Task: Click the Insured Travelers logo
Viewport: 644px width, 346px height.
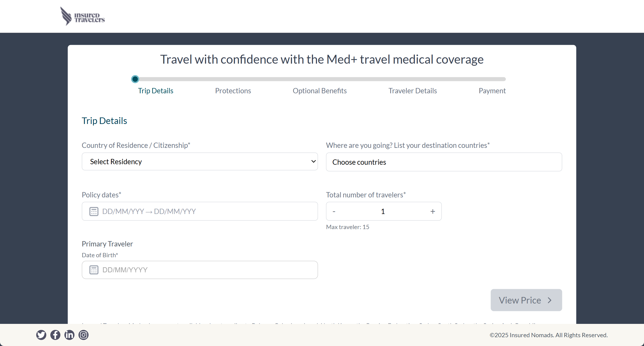Action: (83, 16)
